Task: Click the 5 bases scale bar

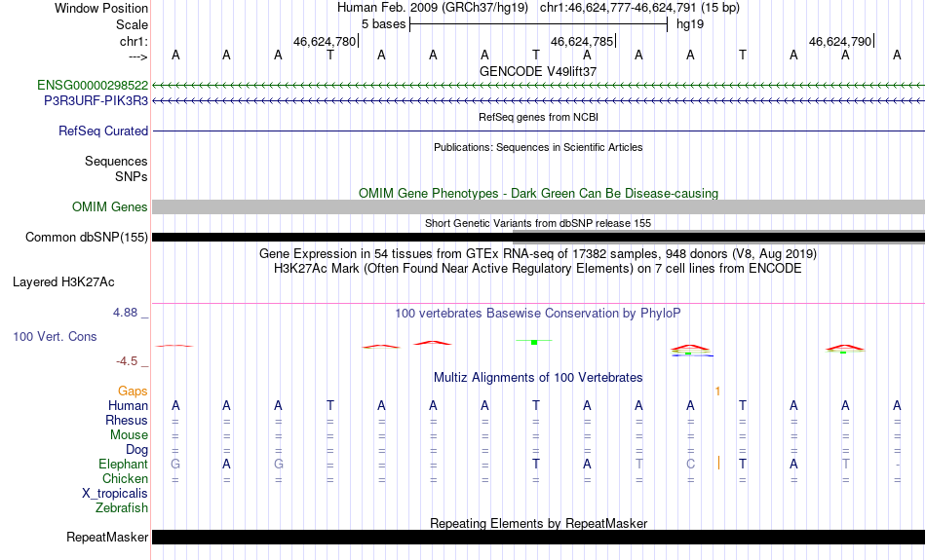Action: pos(538,24)
